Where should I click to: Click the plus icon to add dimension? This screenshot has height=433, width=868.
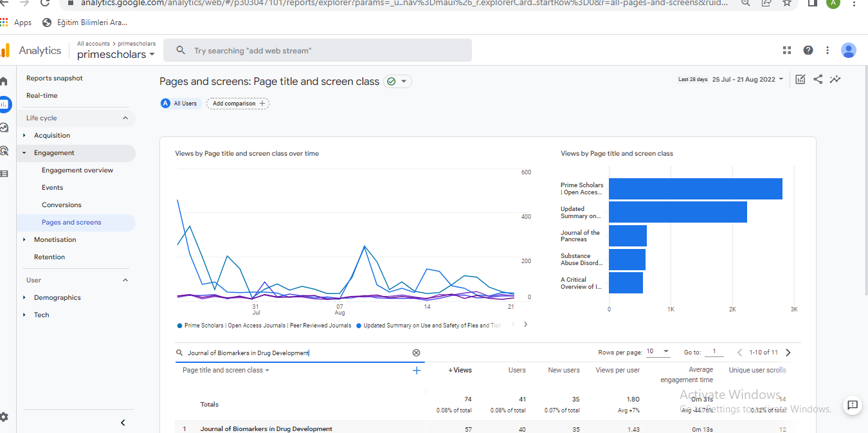[x=417, y=370]
